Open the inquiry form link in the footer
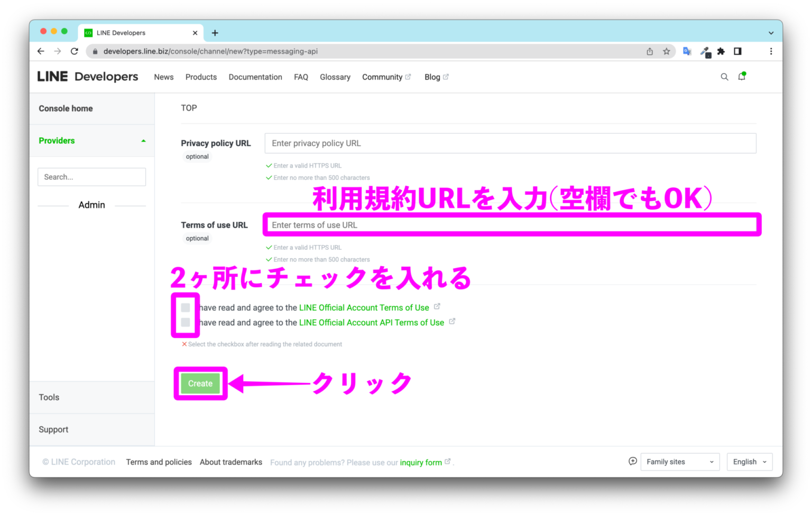This screenshot has width=812, height=516. click(x=420, y=462)
